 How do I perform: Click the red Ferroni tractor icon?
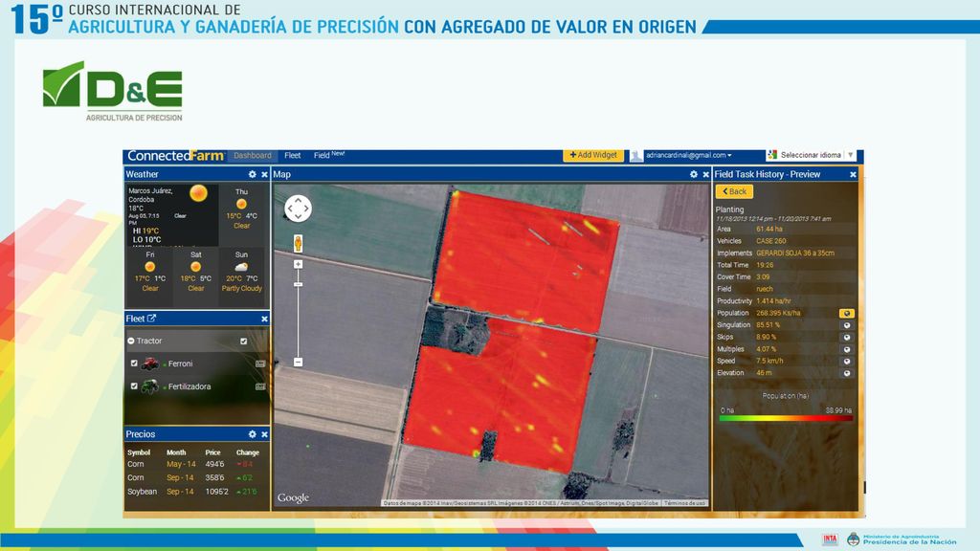(x=150, y=364)
